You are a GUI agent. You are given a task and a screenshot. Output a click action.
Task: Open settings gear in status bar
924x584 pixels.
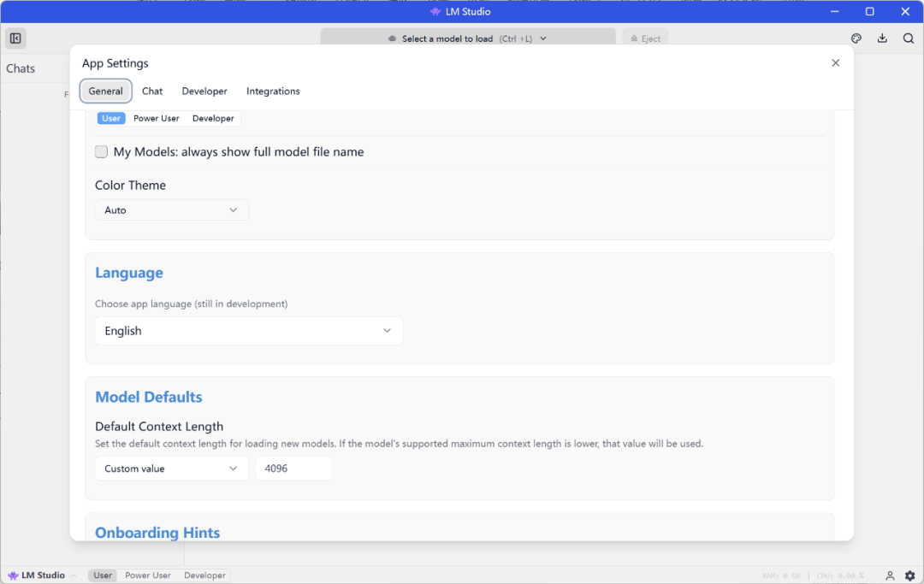click(909, 575)
